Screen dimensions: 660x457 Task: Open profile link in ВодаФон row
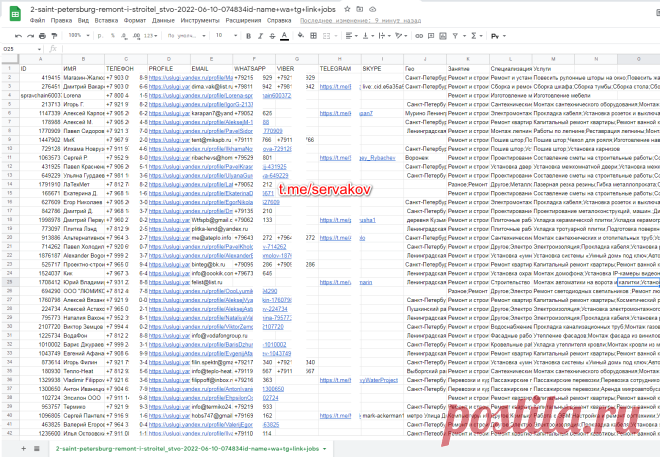point(169,336)
